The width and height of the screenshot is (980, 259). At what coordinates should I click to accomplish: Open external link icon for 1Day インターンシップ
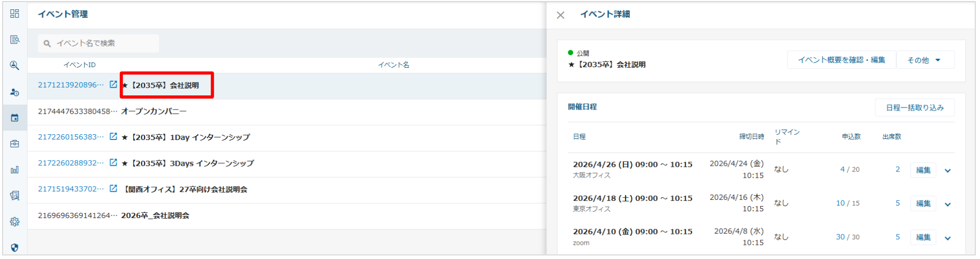[x=113, y=137]
